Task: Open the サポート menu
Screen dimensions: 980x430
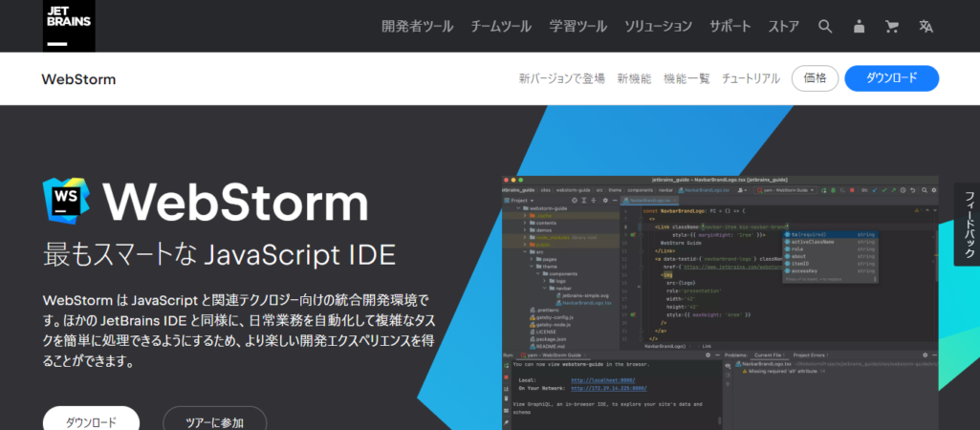Action: coord(730,26)
